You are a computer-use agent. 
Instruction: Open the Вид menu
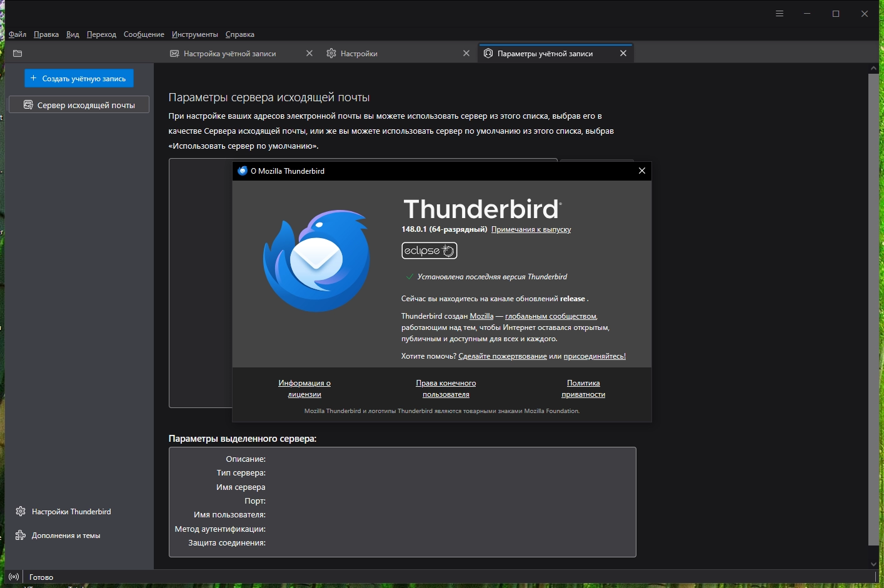pyautogui.click(x=73, y=34)
